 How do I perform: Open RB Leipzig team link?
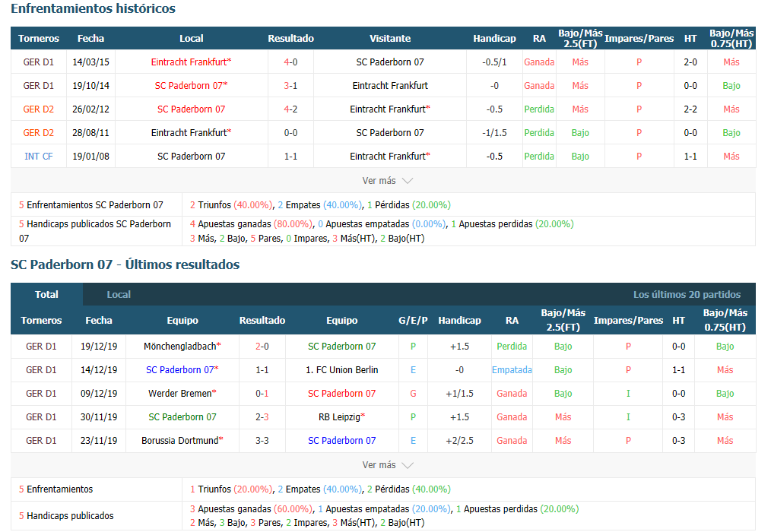341,417
